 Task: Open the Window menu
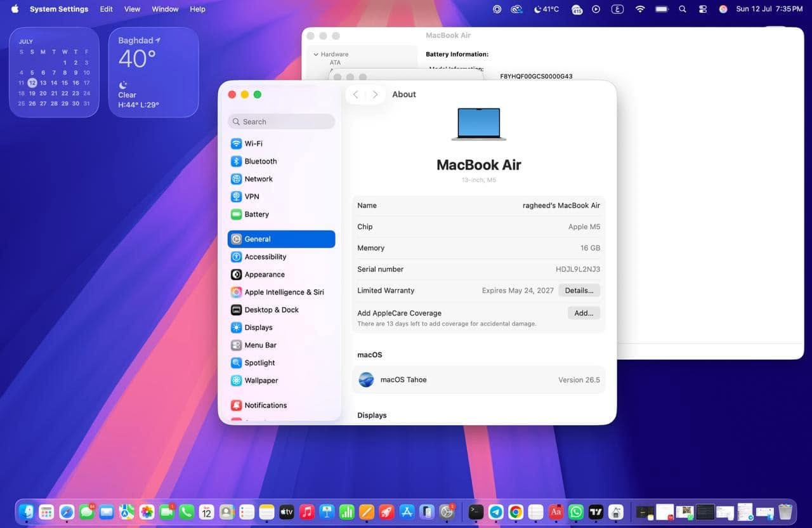(165, 9)
